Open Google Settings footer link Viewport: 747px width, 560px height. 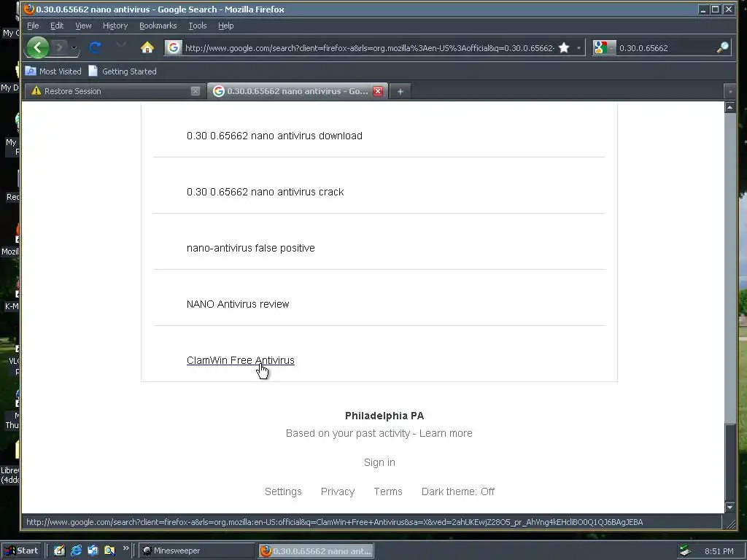tap(283, 491)
